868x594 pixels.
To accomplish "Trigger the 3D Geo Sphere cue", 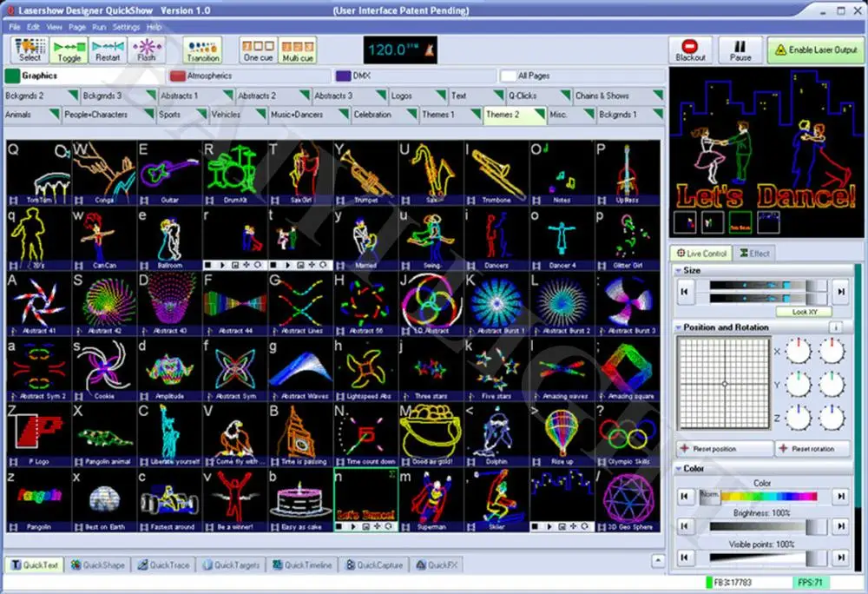I will (x=628, y=500).
